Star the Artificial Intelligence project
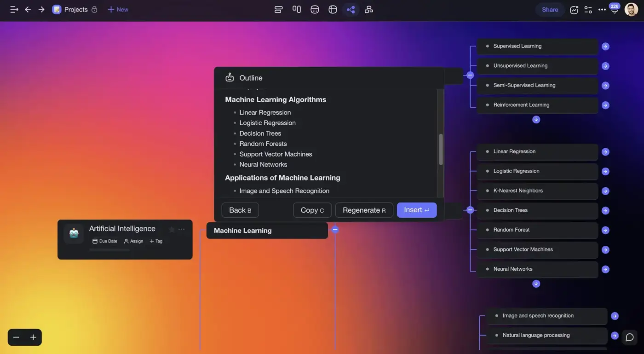644x354 pixels. (171, 229)
